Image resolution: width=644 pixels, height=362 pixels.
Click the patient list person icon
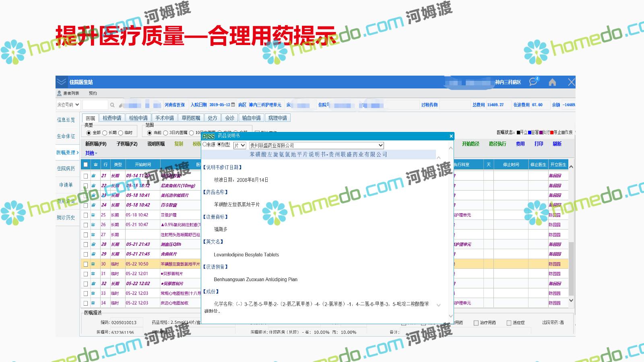tap(59, 93)
